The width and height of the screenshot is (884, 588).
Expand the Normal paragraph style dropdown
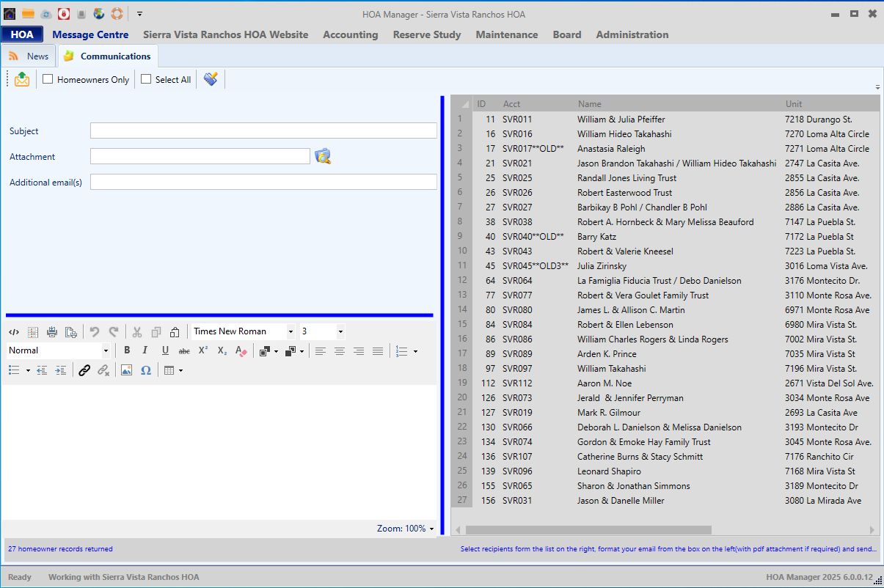coord(106,351)
